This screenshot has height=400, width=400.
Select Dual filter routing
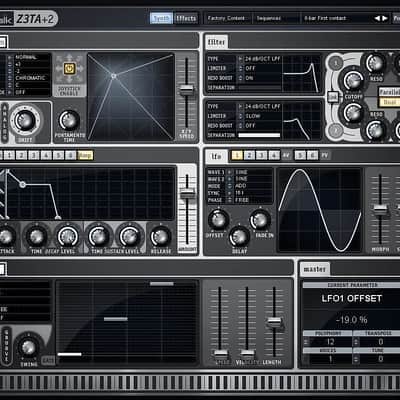click(389, 102)
